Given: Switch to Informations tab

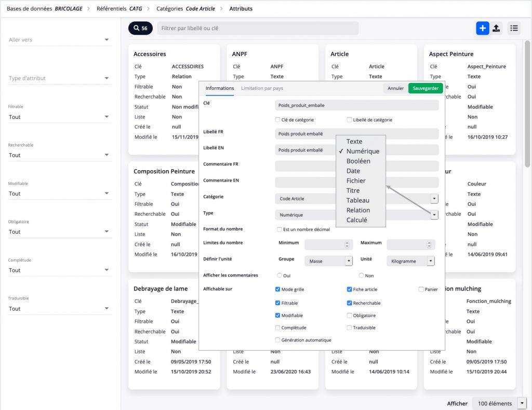Looking at the screenshot, I should 220,88.
